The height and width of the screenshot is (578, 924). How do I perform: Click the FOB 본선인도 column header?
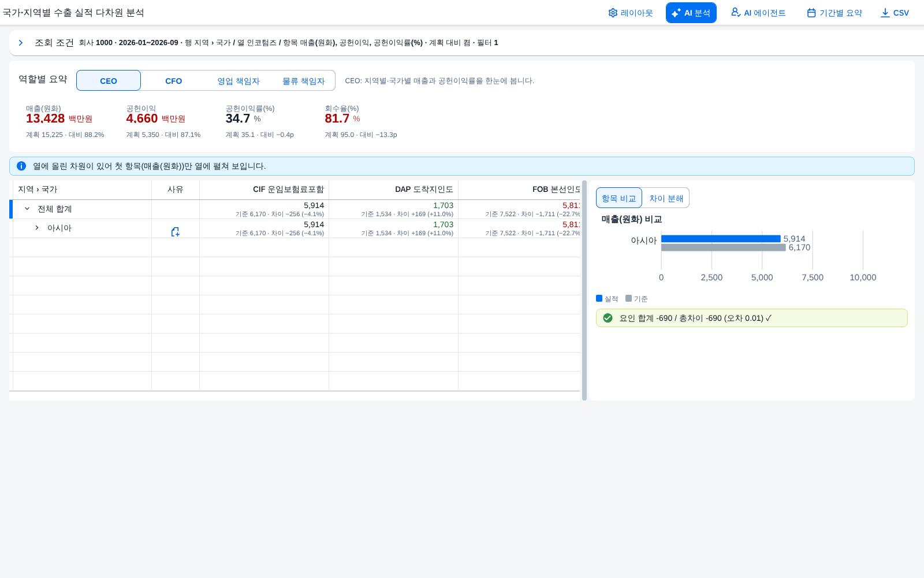click(x=519, y=190)
